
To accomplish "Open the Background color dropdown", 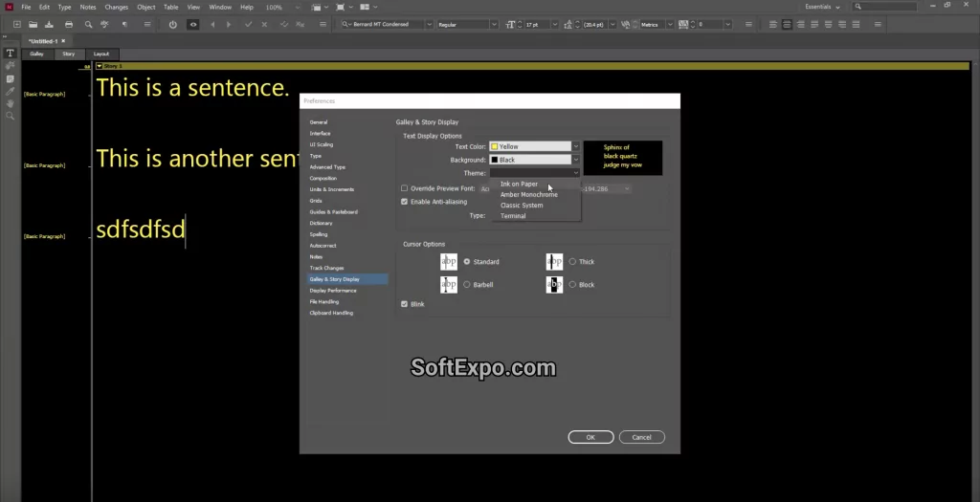I will point(576,160).
